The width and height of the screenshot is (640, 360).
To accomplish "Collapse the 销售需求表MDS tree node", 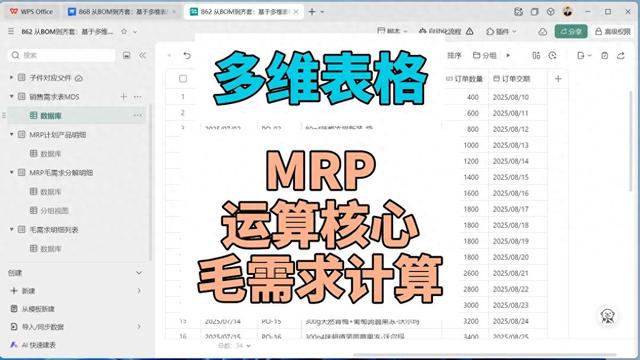I will (11, 96).
